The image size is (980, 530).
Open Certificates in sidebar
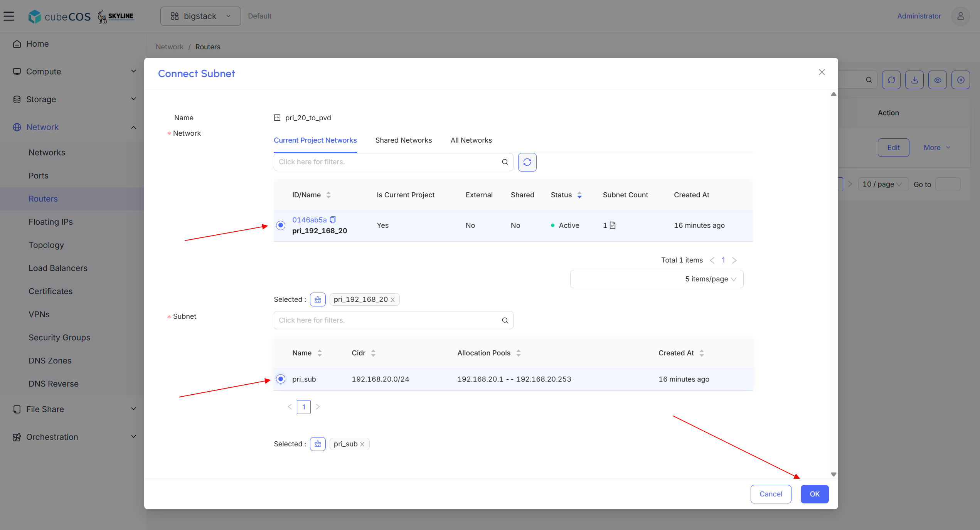pos(51,291)
